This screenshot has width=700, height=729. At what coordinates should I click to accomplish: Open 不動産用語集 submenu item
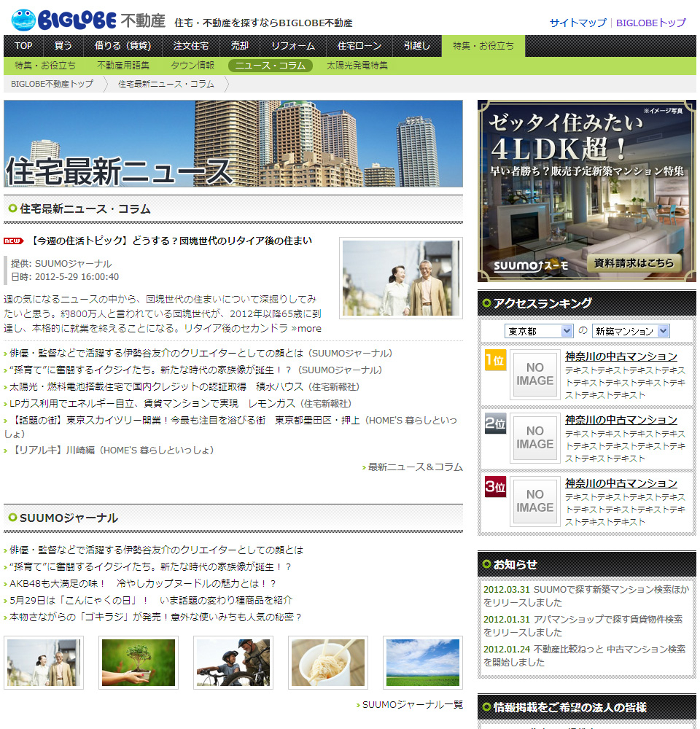123,66
